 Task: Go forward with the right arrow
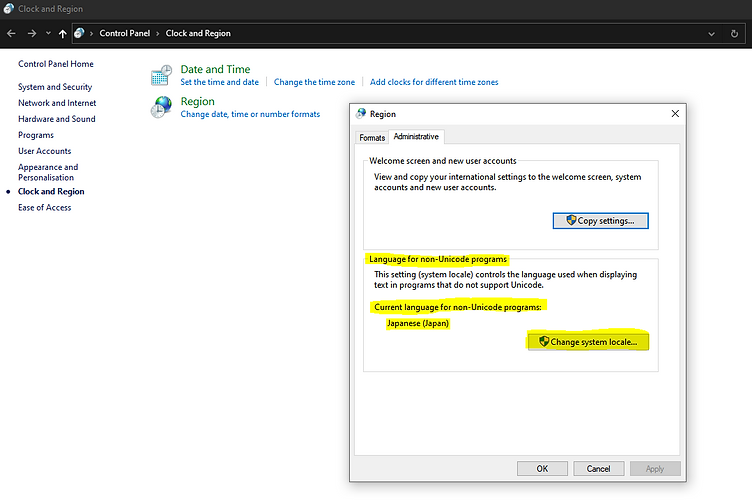pyautogui.click(x=32, y=34)
